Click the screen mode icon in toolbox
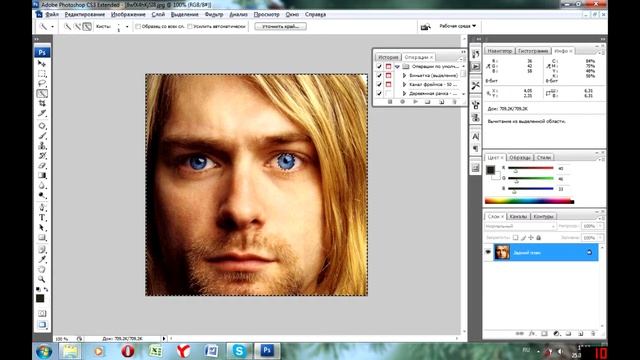This screenshot has width=640, height=360. [x=42, y=325]
